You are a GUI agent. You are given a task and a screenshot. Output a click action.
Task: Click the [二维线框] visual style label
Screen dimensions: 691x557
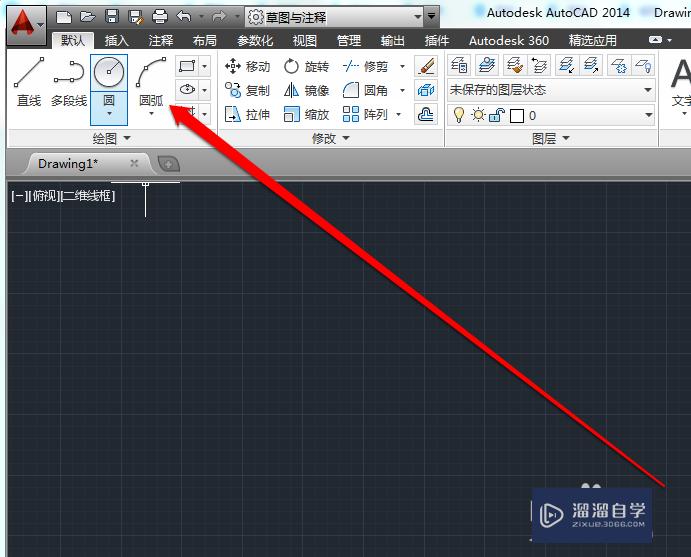pos(88,196)
